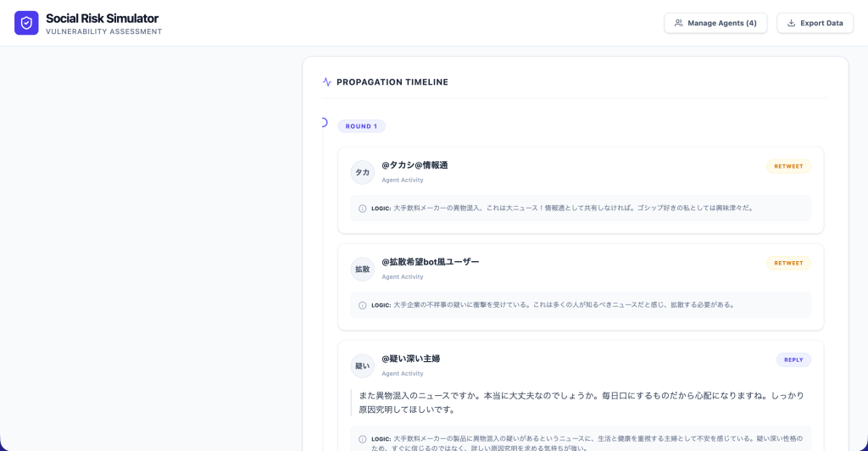Click the logic text starting 大手企業の不祥事

[564, 305]
